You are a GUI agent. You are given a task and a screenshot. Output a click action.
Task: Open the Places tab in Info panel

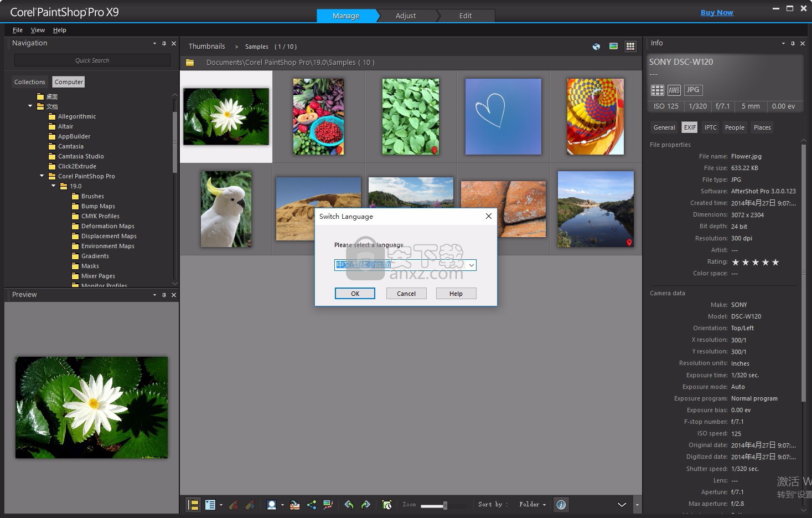762,127
